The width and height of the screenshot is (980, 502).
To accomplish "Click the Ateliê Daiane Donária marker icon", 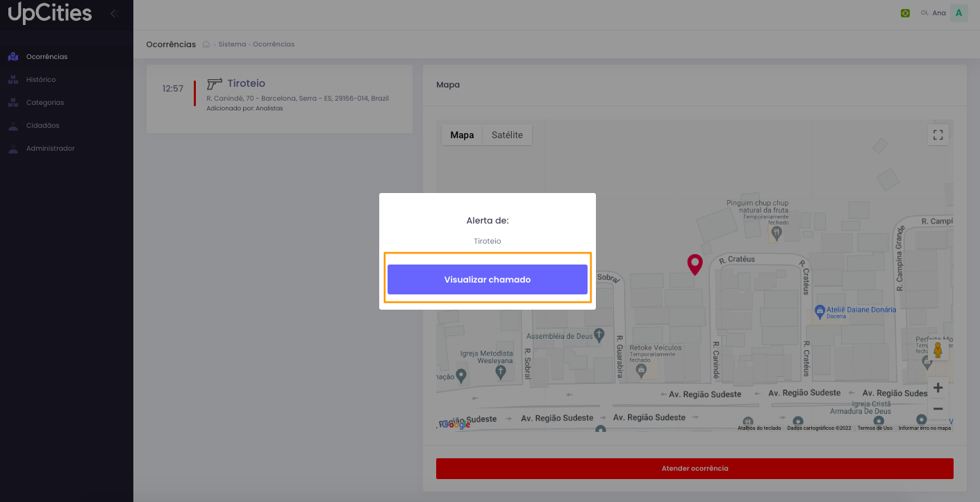I will pyautogui.click(x=820, y=311).
